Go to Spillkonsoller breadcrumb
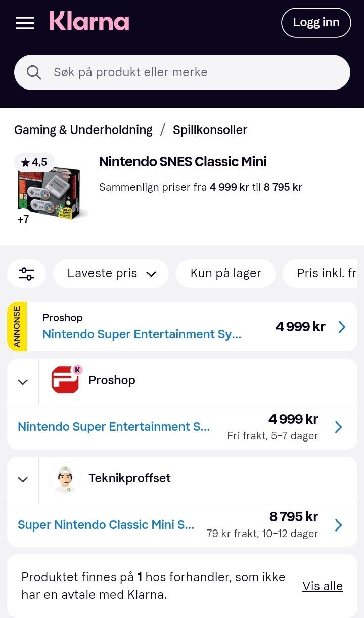This screenshot has height=618, width=364. coord(210,130)
